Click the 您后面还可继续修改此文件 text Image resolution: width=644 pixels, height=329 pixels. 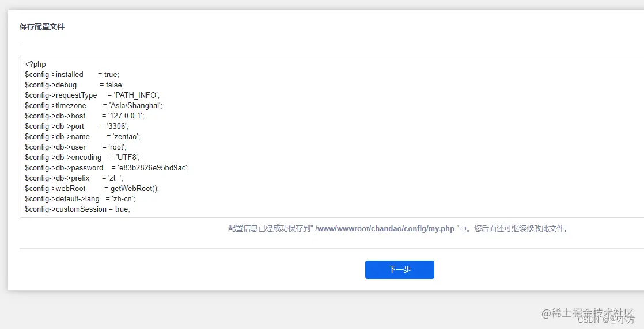point(518,228)
